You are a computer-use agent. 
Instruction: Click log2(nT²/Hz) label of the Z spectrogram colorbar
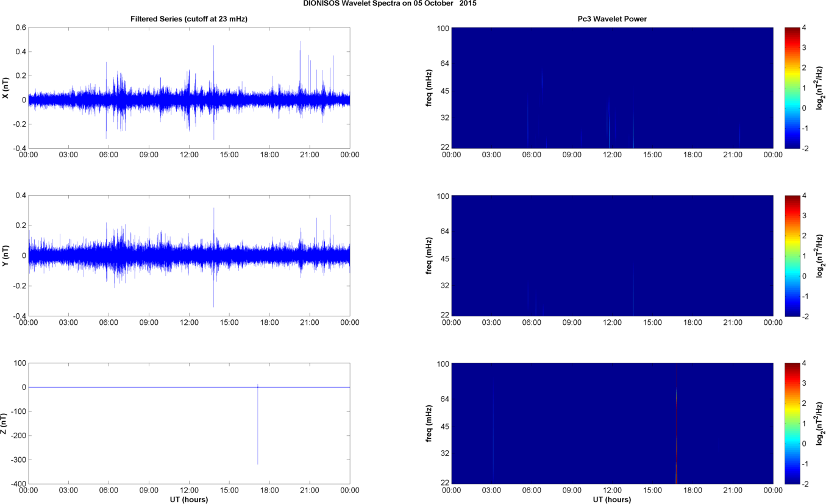pos(819,424)
